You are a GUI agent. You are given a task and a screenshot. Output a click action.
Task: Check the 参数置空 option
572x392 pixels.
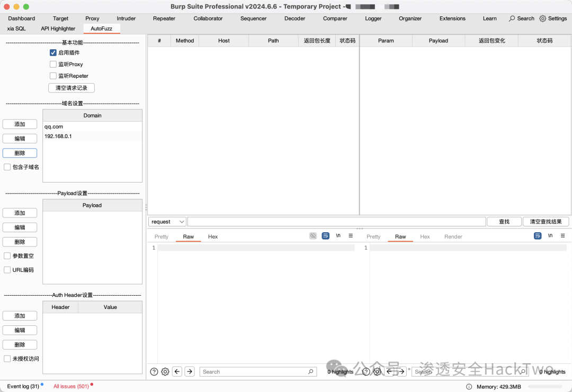click(7, 256)
